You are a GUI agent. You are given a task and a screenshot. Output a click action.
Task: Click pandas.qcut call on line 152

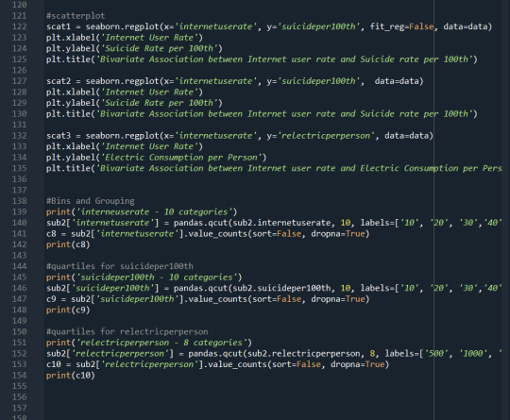(345, 354)
